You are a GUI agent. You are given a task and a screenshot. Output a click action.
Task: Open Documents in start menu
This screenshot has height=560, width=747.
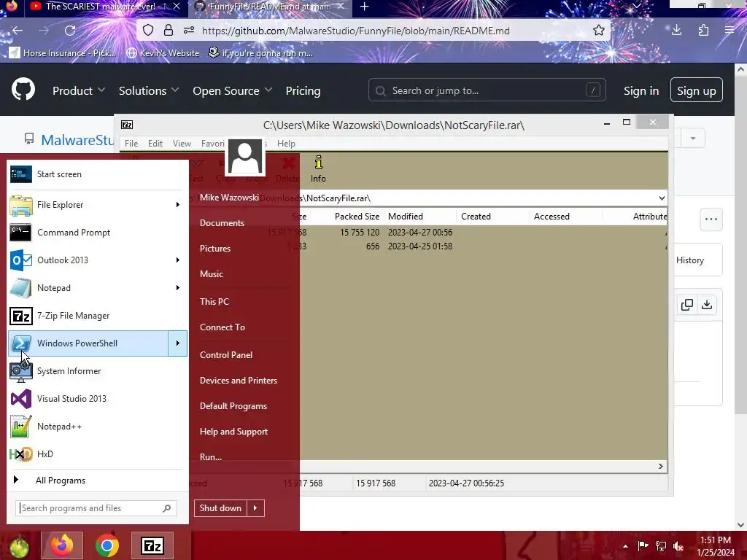click(x=222, y=223)
